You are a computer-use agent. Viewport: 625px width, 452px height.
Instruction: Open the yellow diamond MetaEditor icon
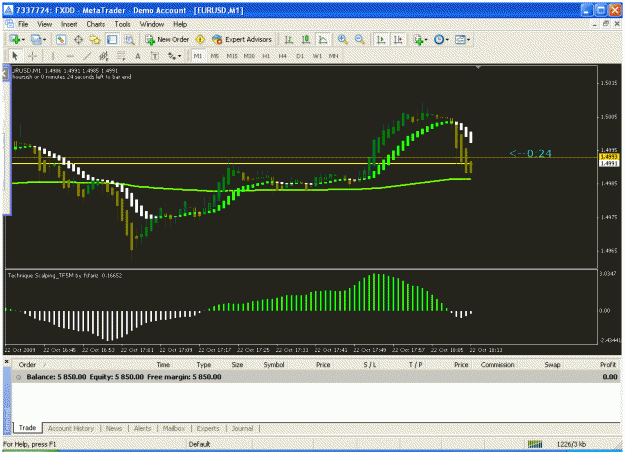tap(200, 39)
